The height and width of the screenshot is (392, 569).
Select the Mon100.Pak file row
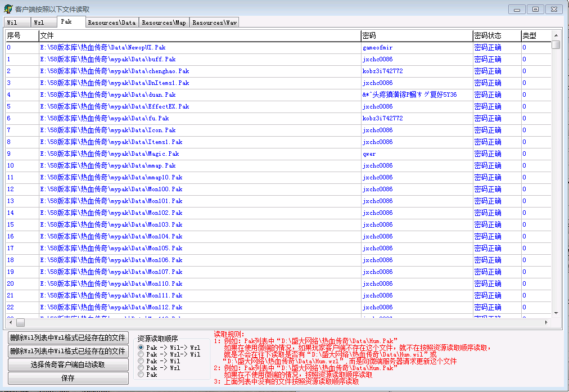pos(278,189)
